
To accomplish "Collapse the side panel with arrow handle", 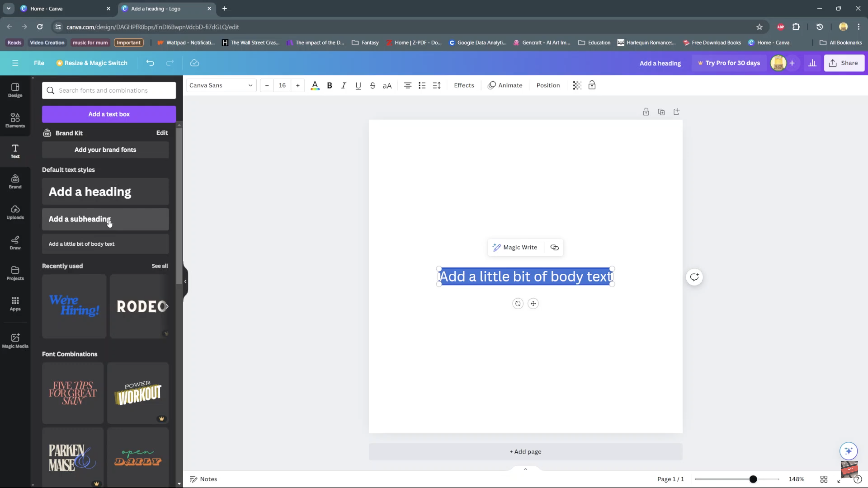I will coord(185,281).
